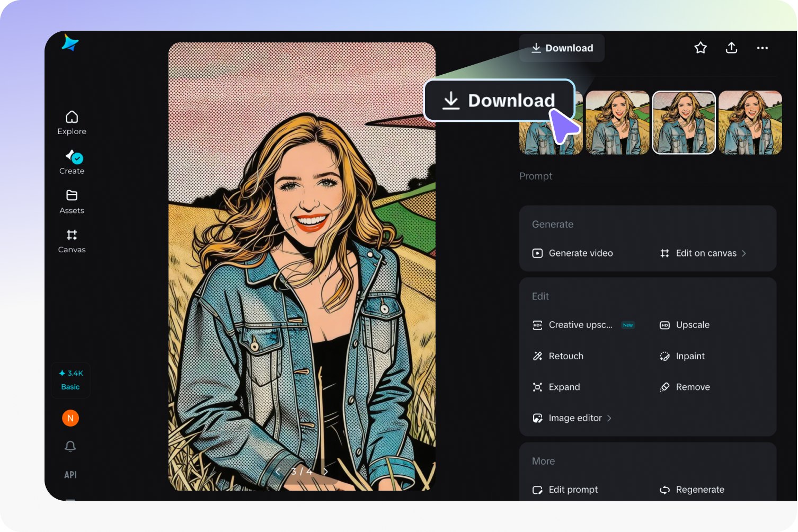Favorite the image with the star icon

tap(700, 48)
